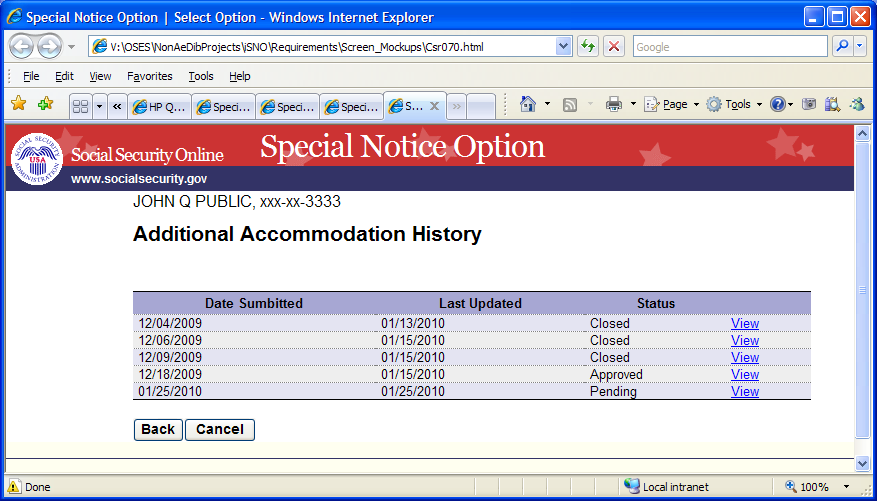
Task: Open the search provider options dropdown
Action: pyautogui.click(x=860, y=47)
